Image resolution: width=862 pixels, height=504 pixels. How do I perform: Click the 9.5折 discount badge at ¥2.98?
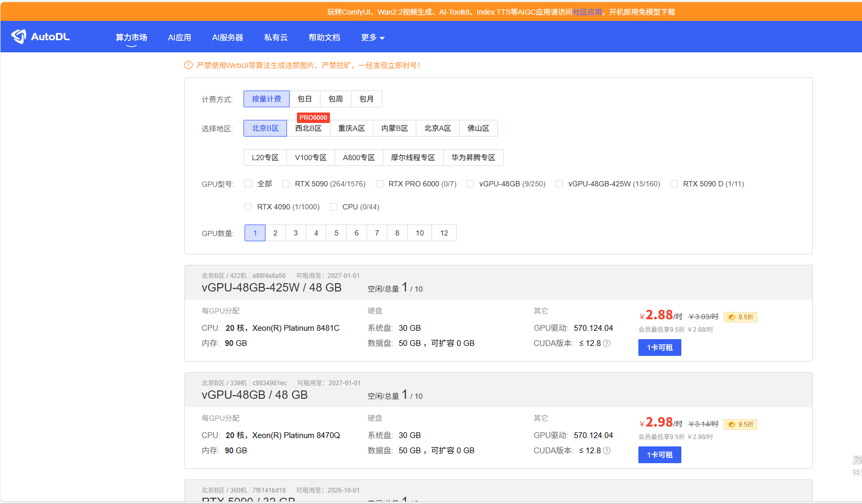pyautogui.click(x=741, y=424)
